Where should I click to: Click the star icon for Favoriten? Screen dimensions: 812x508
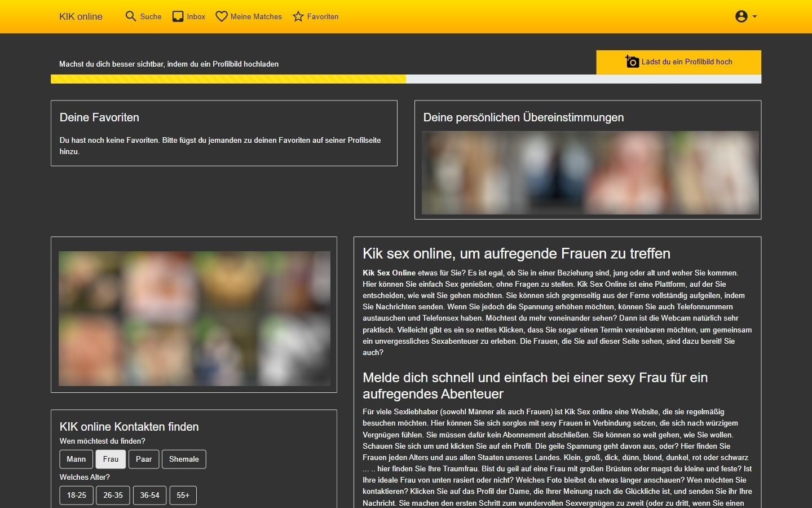298,16
